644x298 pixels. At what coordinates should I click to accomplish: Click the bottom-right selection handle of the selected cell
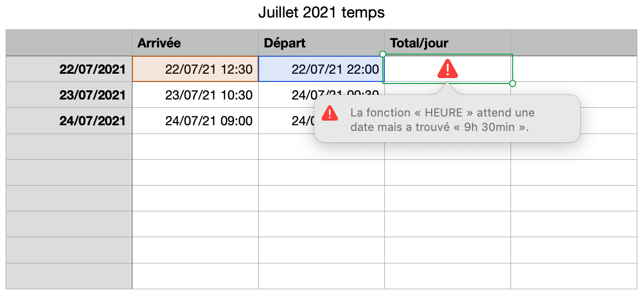(x=512, y=83)
